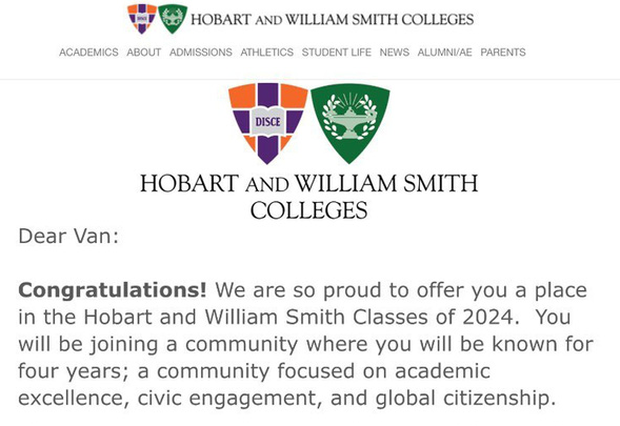Open the About menu item

tap(143, 52)
